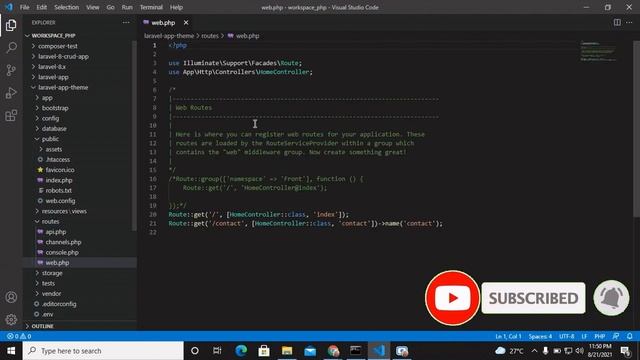Open the Edit menu
Image resolution: width=640 pixels, height=360 pixels.
(42, 7)
